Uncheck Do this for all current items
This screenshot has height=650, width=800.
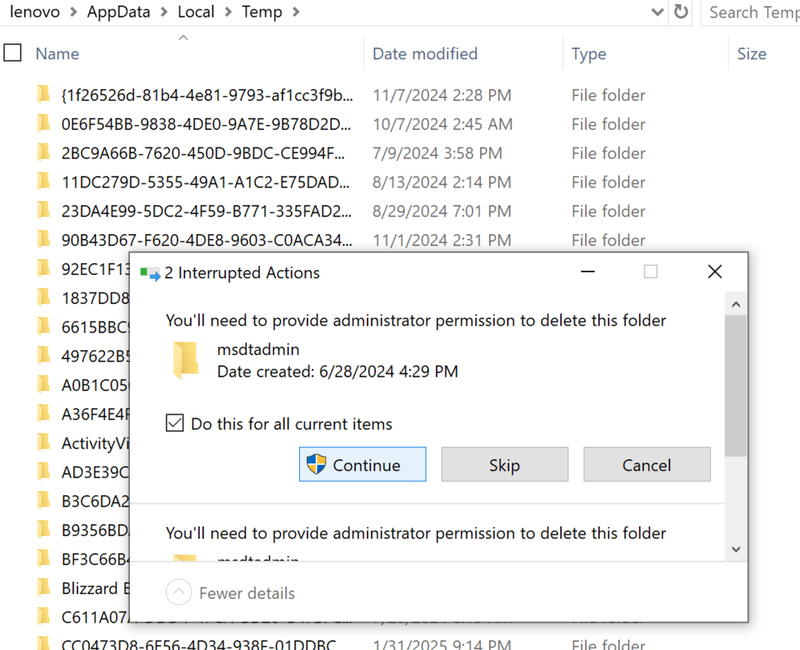tap(174, 423)
